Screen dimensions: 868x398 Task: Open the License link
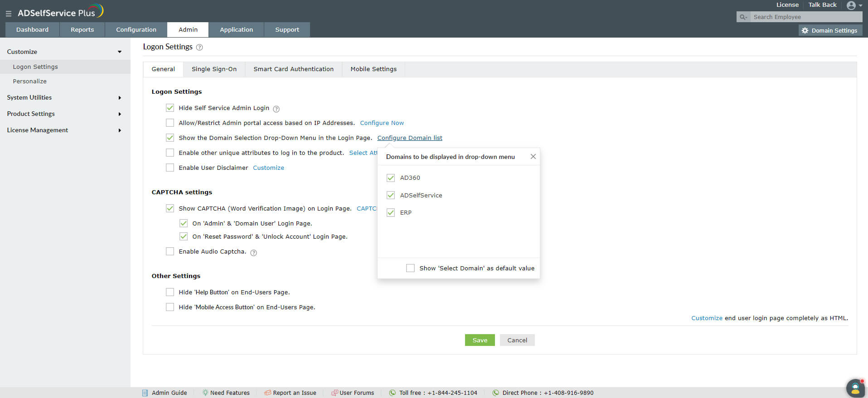pos(788,5)
